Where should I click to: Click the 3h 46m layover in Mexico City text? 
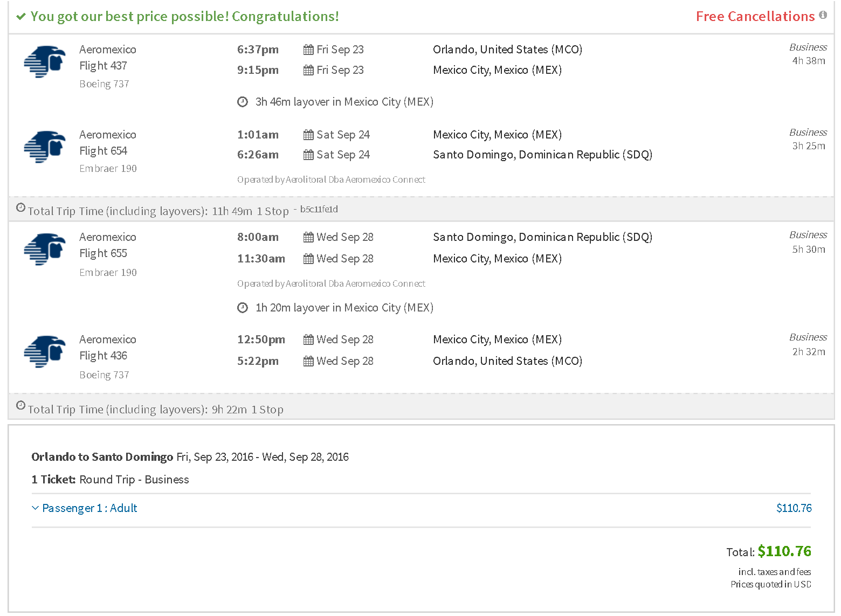point(344,102)
